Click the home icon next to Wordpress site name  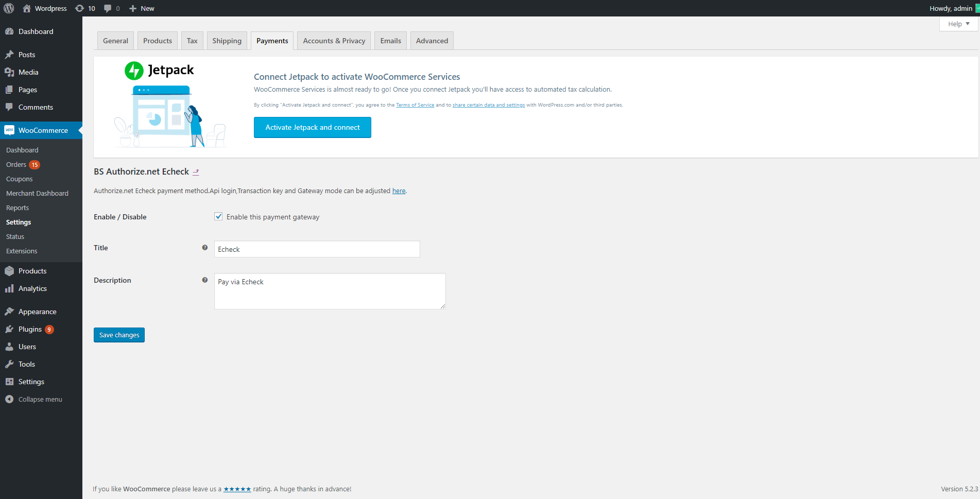point(27,8)
